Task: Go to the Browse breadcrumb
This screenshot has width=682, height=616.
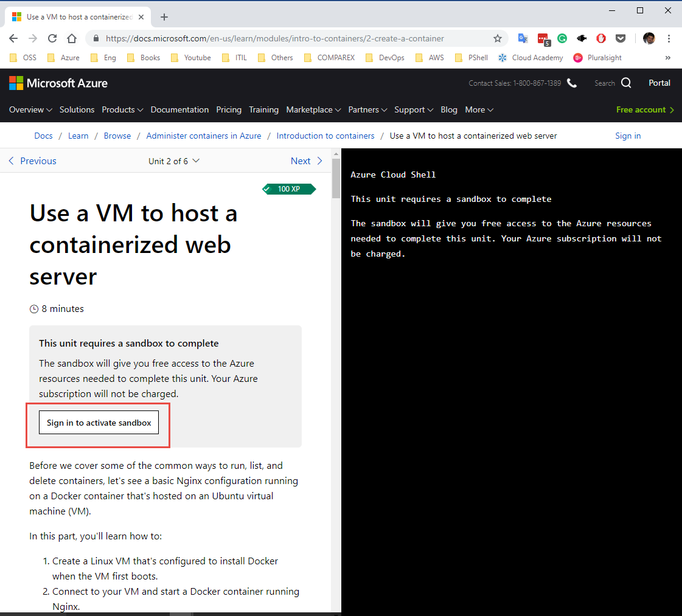Action: 117,136
